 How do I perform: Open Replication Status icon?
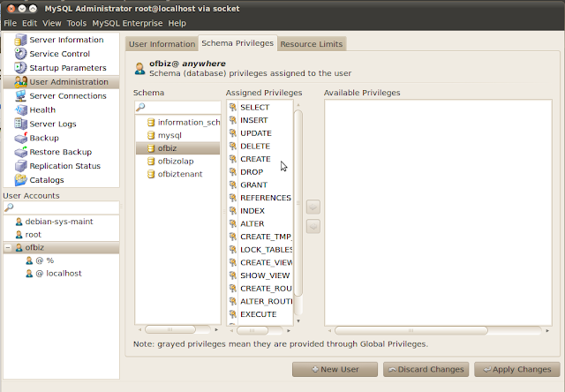(20, 166)
